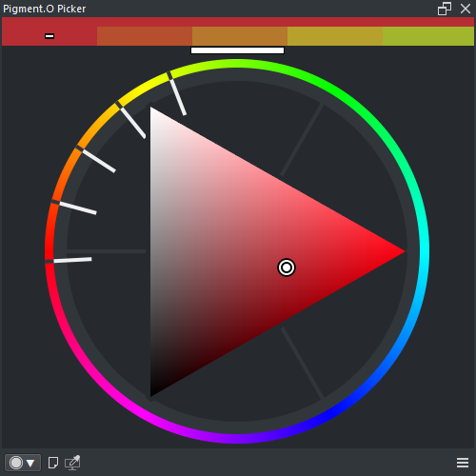Set hue to purple on ring bottom

237,438
